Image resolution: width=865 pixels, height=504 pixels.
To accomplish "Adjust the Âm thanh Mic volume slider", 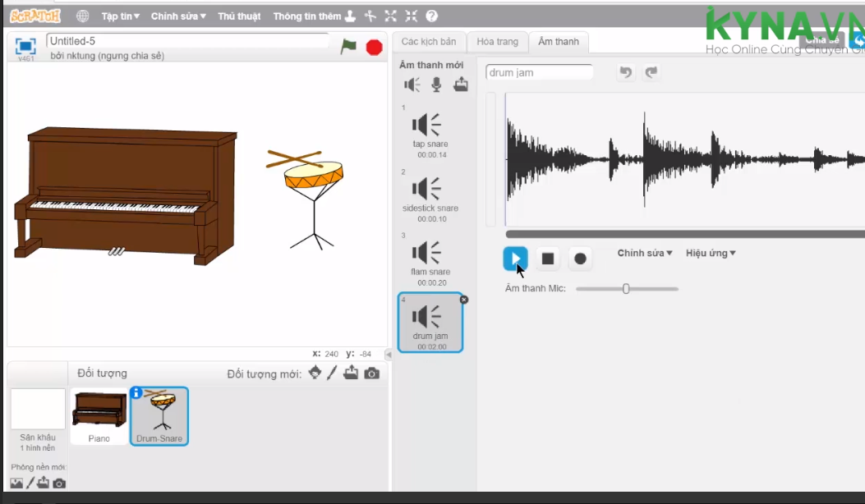I will click(x=626, y=289).
